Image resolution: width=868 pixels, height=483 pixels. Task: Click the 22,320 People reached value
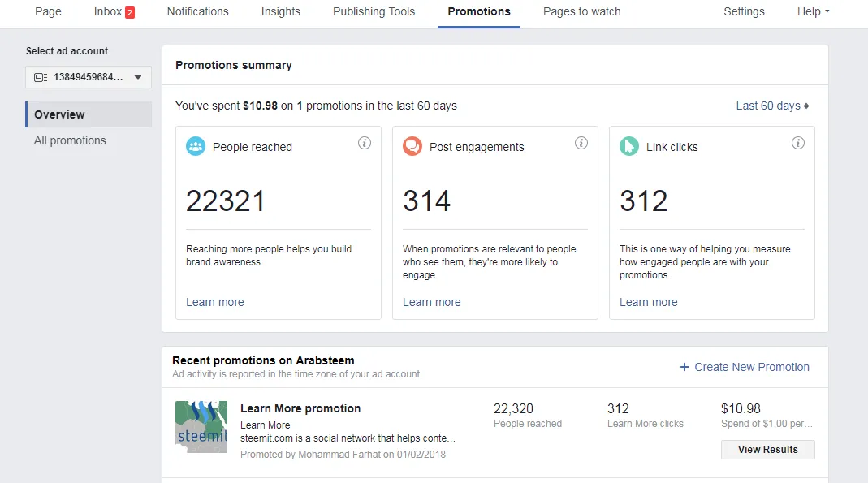coord(513,409)
